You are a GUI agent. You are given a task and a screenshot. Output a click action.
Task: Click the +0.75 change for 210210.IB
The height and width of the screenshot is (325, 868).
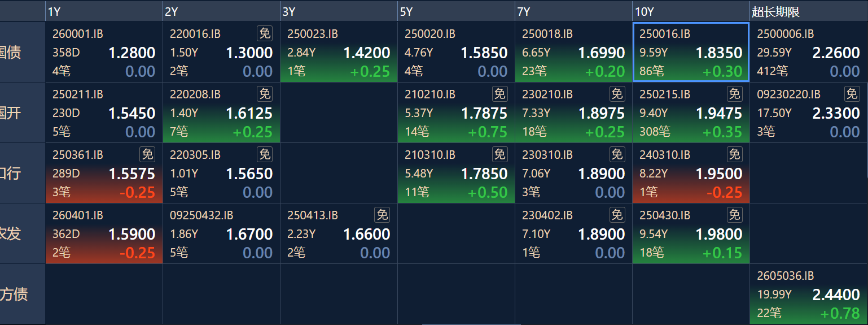488,132
